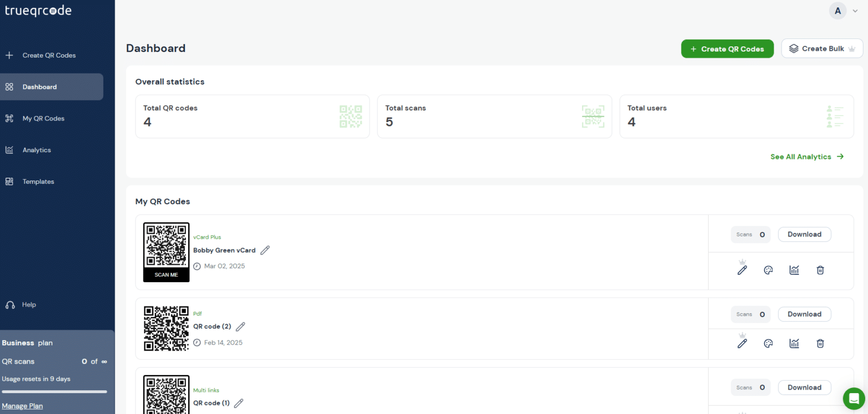
Task: Follow the See All Analytics link
Action: click(x=806, y=157)
